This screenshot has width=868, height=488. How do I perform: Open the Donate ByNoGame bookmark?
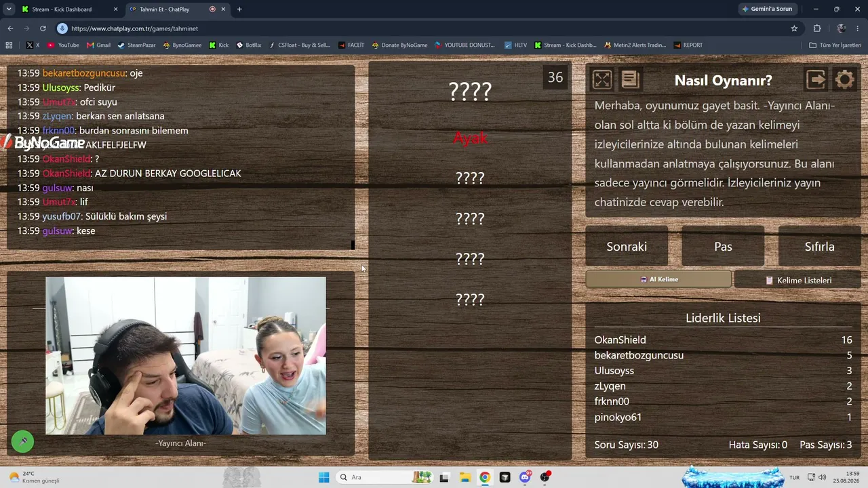[399, 45]
